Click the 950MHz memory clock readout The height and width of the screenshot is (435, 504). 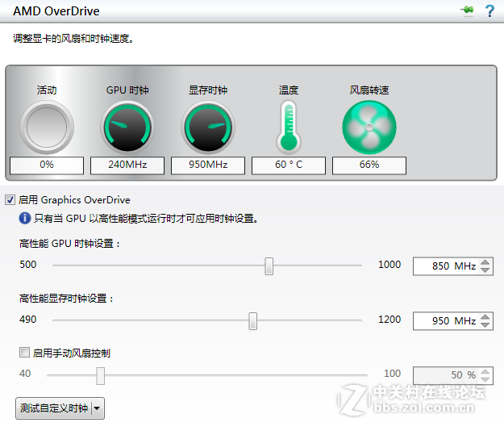[208, 165]
